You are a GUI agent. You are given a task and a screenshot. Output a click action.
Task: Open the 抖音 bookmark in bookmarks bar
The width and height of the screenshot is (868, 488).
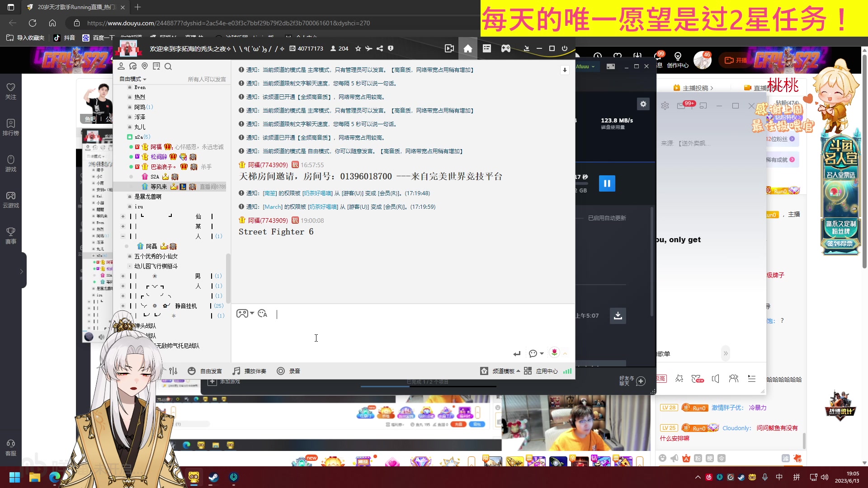[x=64, y=38]
